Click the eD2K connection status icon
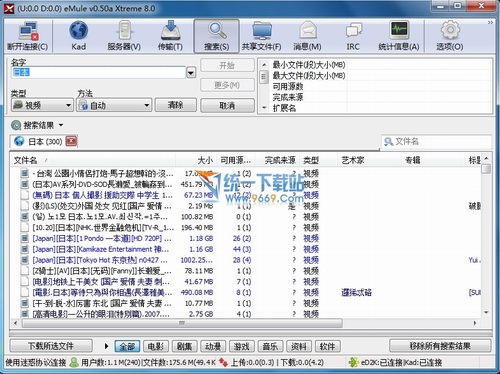Image resolution: width=500 pixels, height=374 pixels. tap(353, 362)
